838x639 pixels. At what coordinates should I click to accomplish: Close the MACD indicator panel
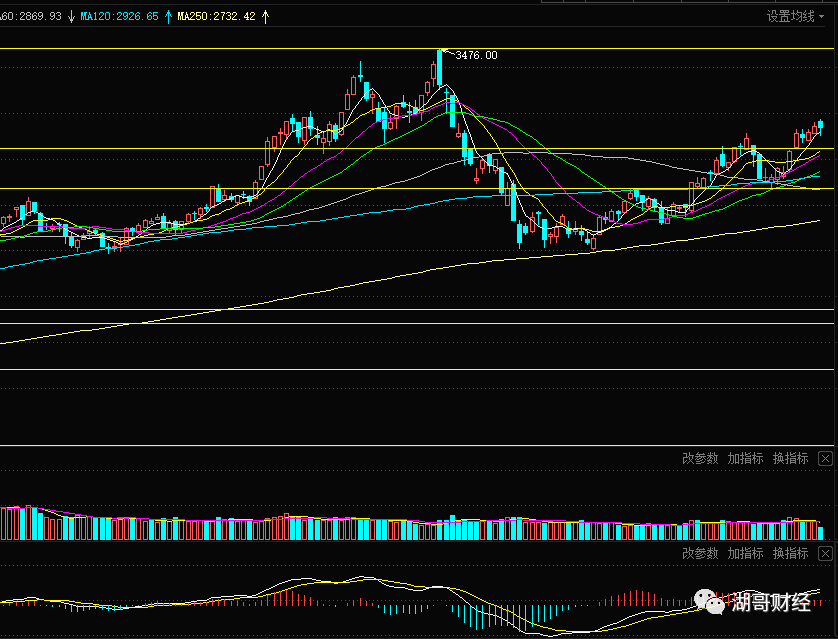coord(826,553)
